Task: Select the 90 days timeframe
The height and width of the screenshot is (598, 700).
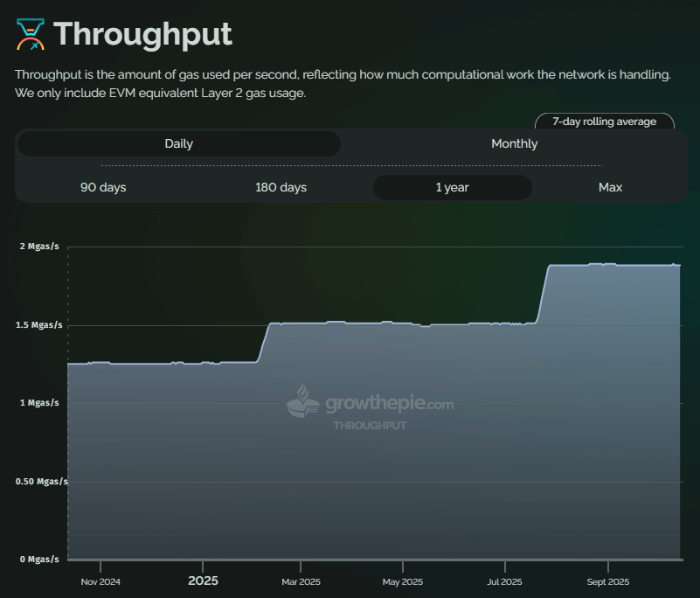Action: pyautogui.click(x=102, y=187)
